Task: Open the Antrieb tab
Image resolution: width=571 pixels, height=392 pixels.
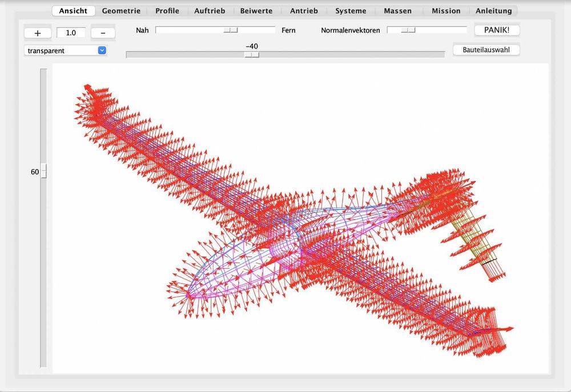Action: [304, 11]
